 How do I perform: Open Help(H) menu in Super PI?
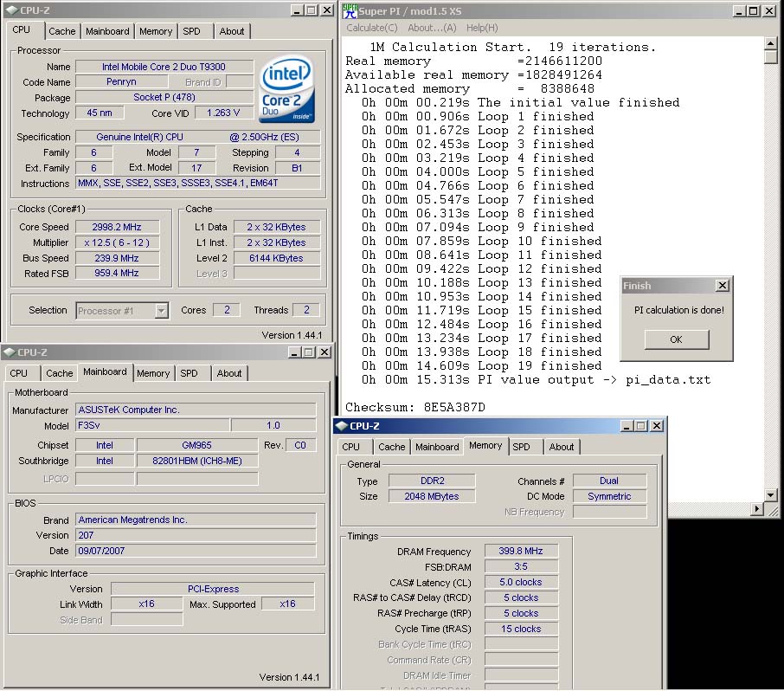click(482, 28)
